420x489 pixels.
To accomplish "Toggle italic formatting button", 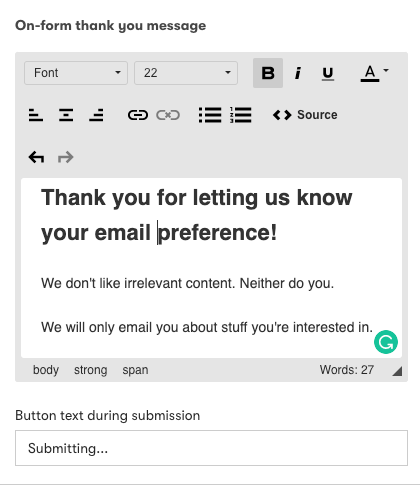I will (298, 73).
